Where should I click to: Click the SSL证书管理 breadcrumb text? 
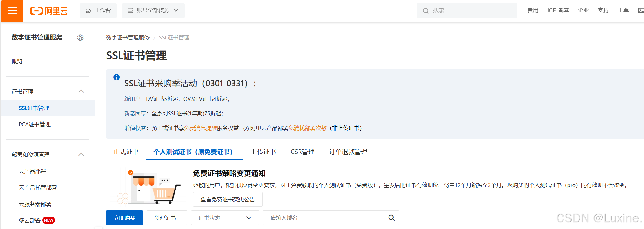[174, 38]
